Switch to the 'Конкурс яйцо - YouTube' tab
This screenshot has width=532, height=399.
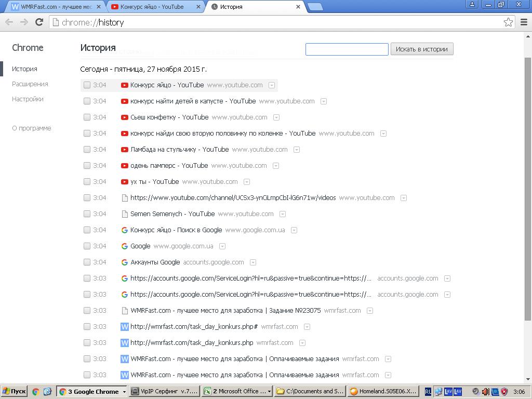click(x=156, y=7)
